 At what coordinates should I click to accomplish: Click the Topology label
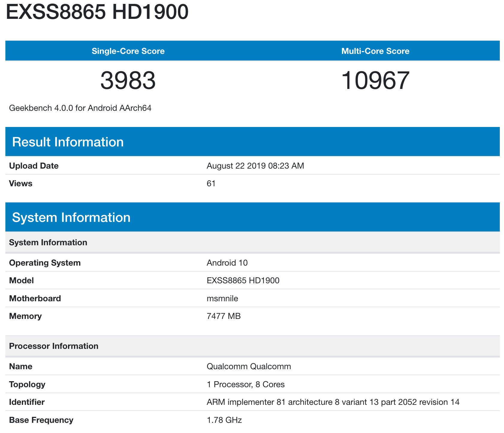[27, 384]
